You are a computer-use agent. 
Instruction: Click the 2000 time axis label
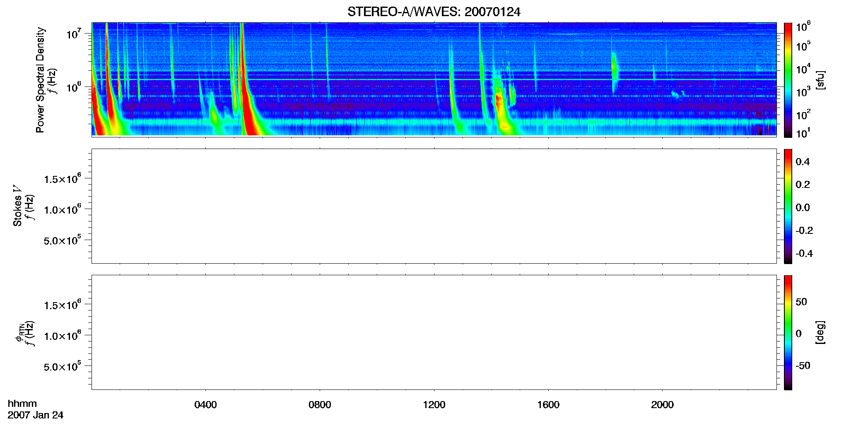pos(662,405)
